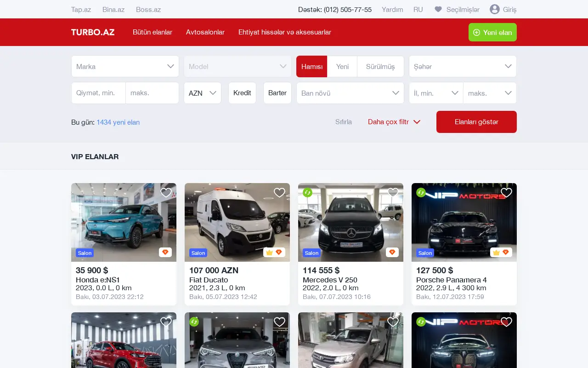Click the diamond badge on Mercedes V 250
Screen dimensions: 588x368
click(x=392, y=253)
